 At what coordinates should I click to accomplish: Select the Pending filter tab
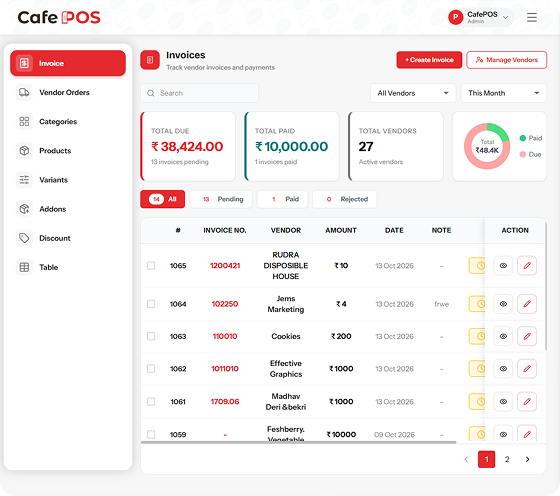[x=221, y=199]
